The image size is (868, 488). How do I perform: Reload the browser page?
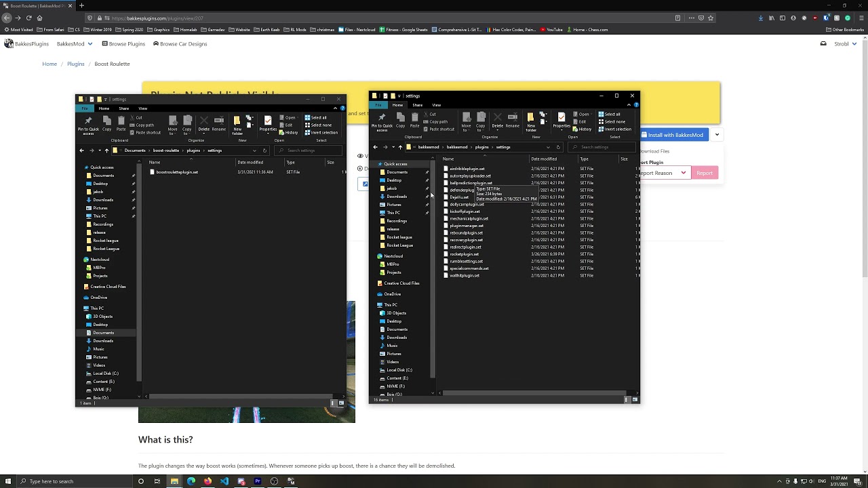coord(28,18)
